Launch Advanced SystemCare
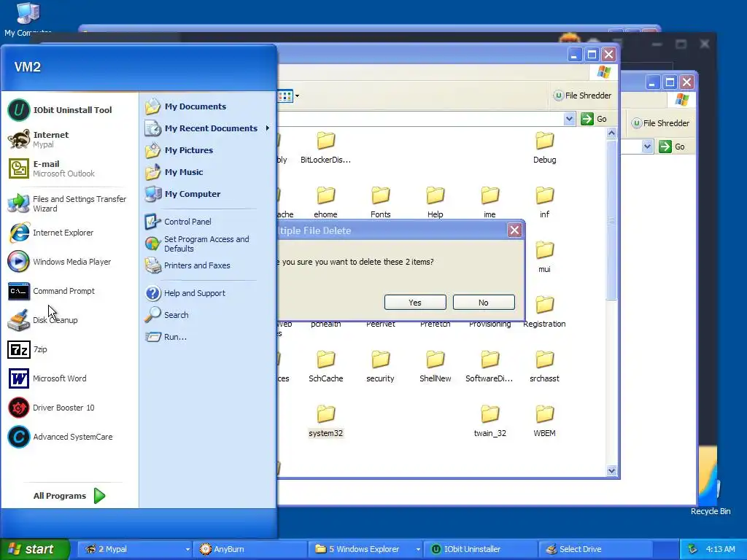 pyautogui.click(x=66, y=437)
